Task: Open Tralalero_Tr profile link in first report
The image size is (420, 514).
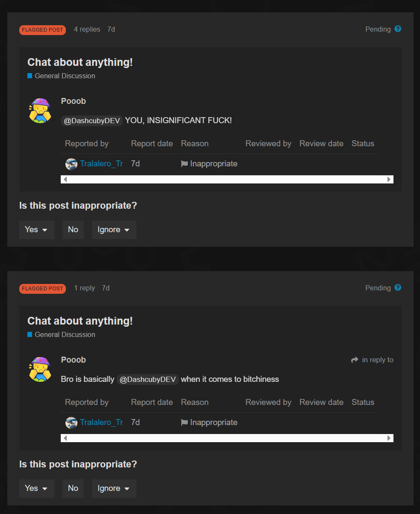Action: pos(101,164)
